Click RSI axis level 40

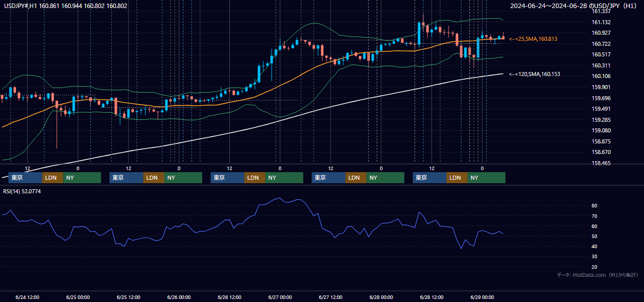pyautogui.click(x=595, y=246)
